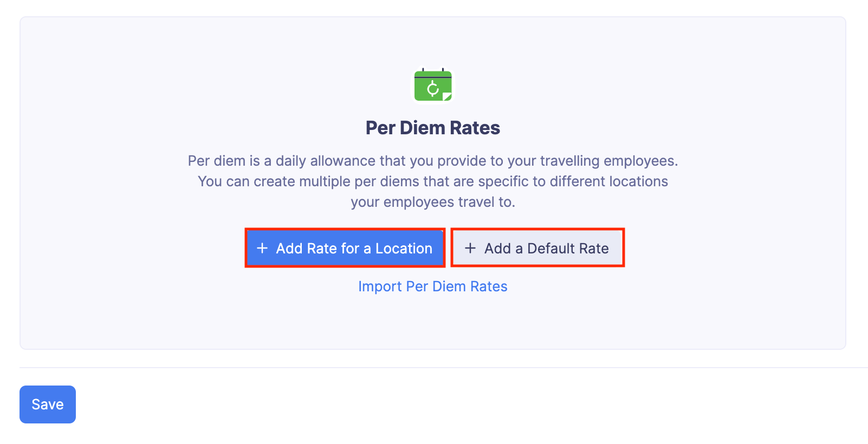Click the currency symbol inside the calendar icon
The height and width of the screenshot is (444, 868).
[x=432, y=88]
